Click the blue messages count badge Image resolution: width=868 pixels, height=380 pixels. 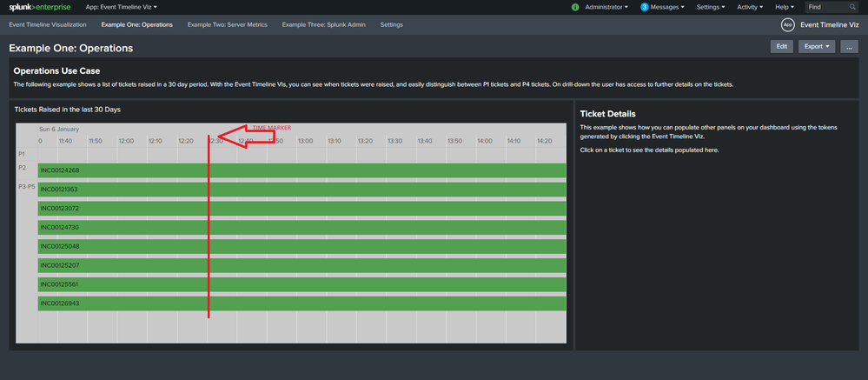pyautogui.click(x=645, y=7)
